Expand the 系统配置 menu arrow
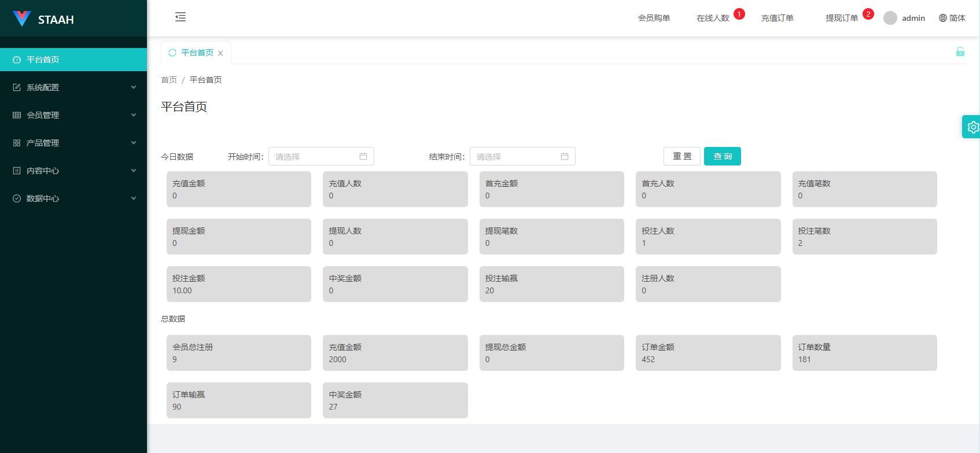This screenshot has width=980, height=453. (134, 87)
